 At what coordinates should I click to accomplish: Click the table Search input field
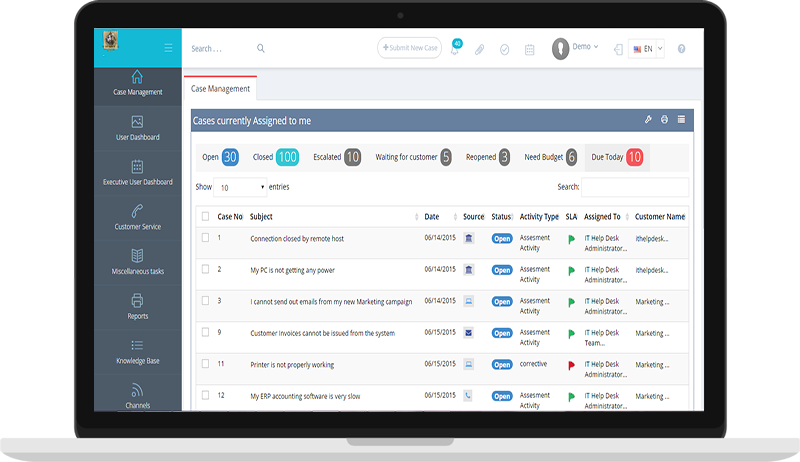click(x=634, y=187)
